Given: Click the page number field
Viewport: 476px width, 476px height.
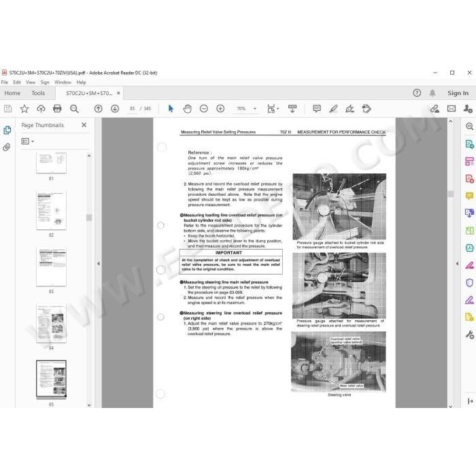Looking at the screenshot, I should [132, 109].
